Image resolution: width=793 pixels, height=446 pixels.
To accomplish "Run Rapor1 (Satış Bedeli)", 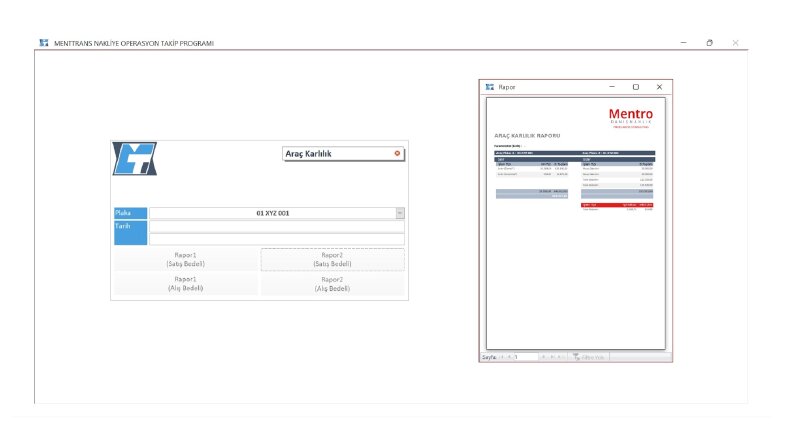I will 186,259.
